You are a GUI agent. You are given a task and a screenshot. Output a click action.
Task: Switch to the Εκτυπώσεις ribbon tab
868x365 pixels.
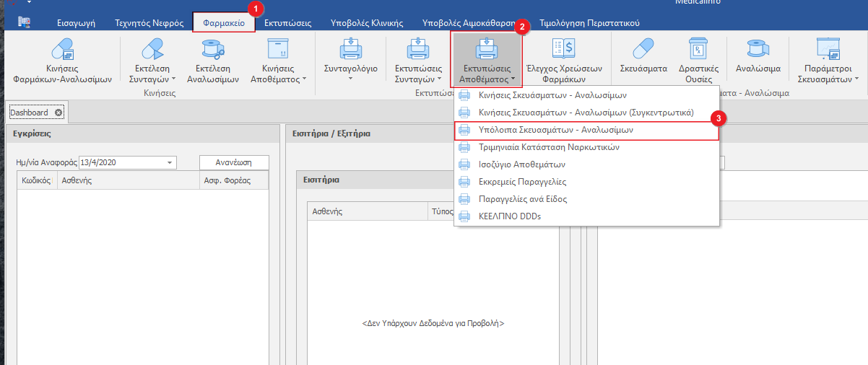287,23
